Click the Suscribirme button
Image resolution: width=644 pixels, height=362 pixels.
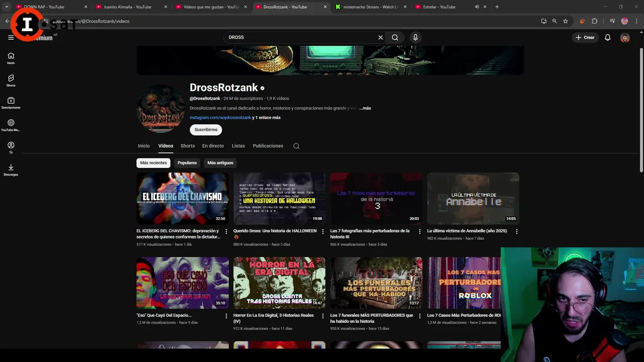(206, 130)
